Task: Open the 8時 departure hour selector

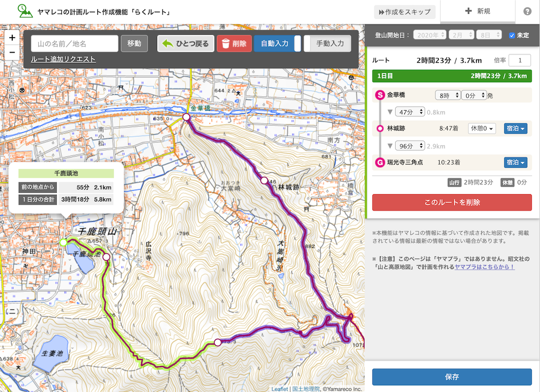Action: 448,95
